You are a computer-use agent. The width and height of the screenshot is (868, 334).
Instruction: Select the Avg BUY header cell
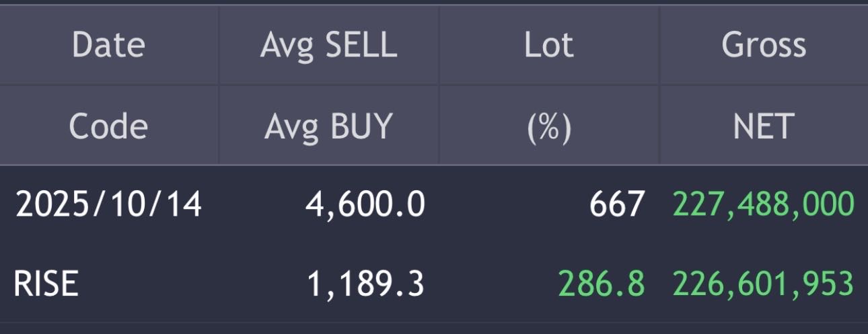coord(328,126)
